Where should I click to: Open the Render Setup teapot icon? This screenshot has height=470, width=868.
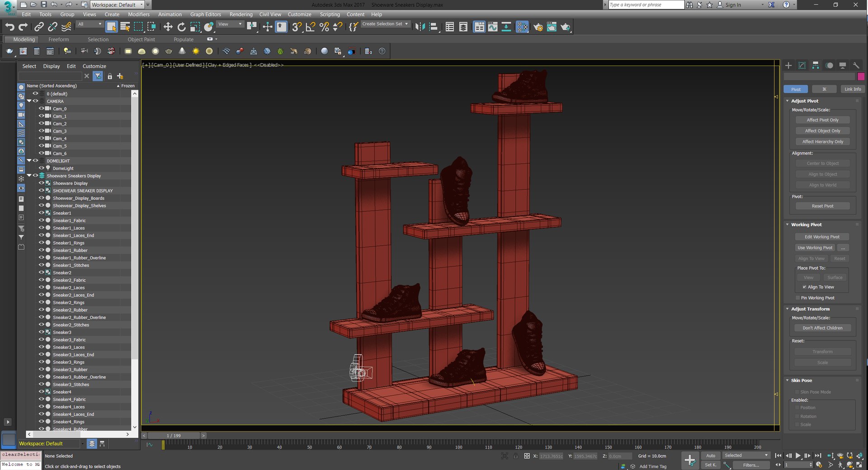[x=538, y=27]
